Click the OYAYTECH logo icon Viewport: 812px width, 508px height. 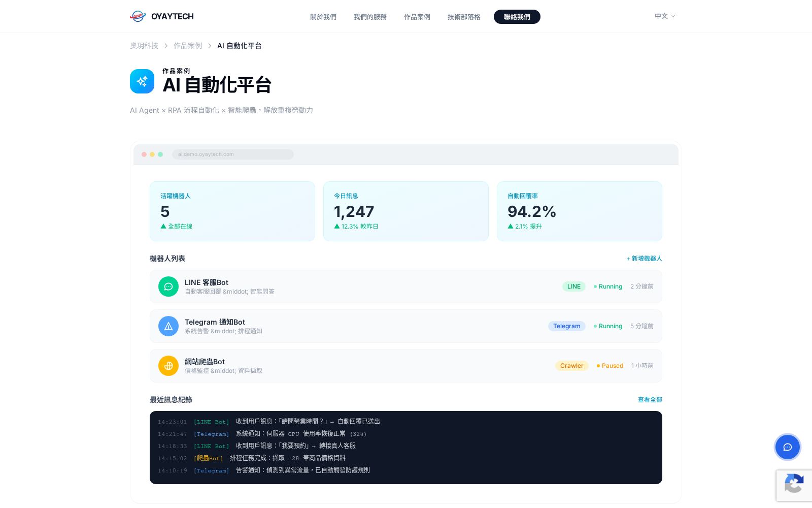click(x=138, y=16)
